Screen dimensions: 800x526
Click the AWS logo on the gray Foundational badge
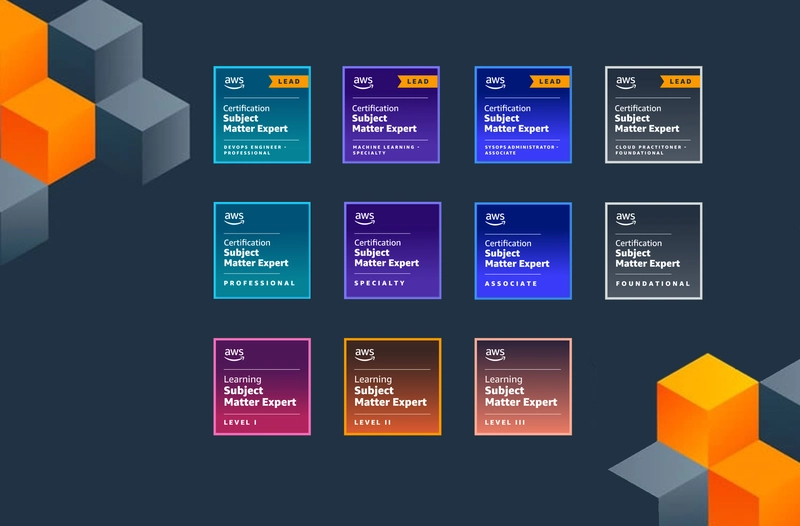pos(625,218)
